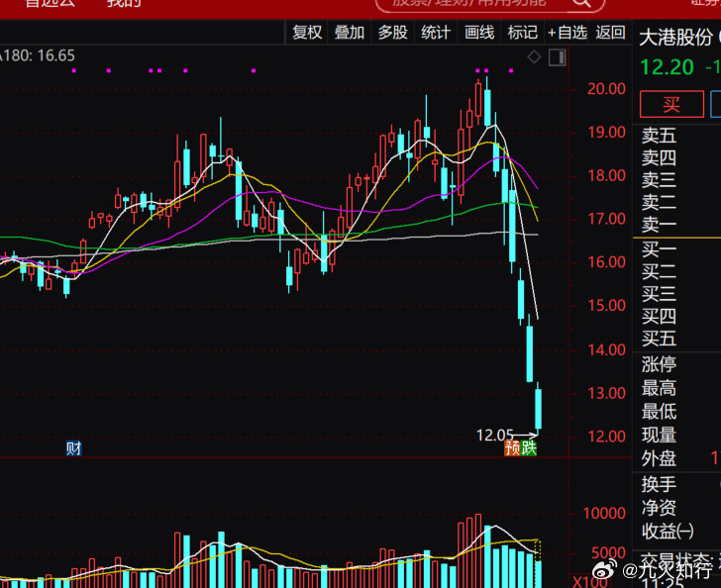Click the 换手 turnover label

(659, 484)
